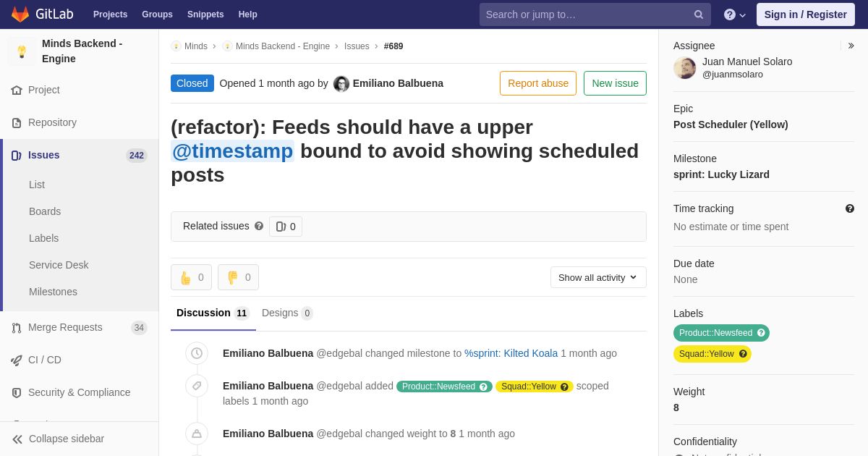Collapse the right sidebar with double chevron
The image size is (868, 456).
[x=851, y=46]
